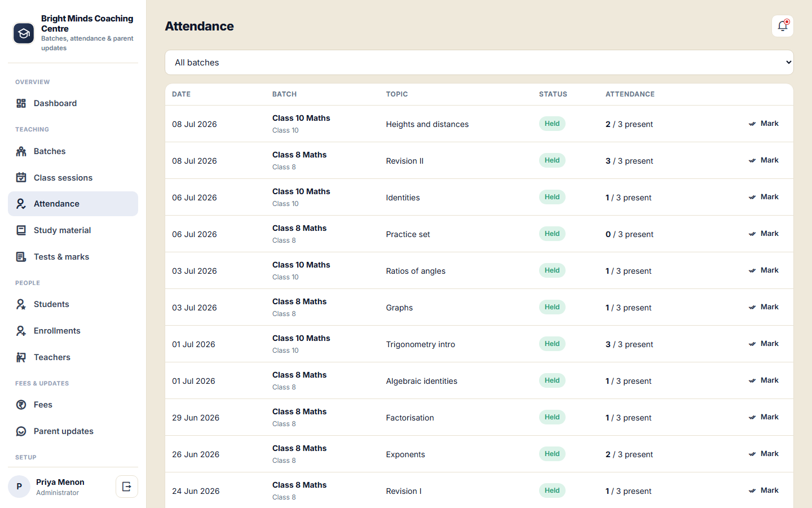812x508 pixels.
Task: Open the notifications bell
Action: click(x=783, y=26)
